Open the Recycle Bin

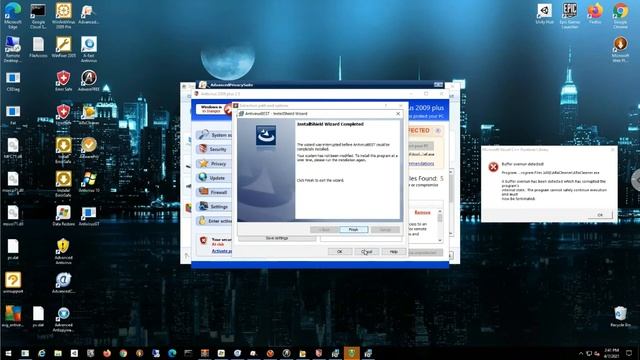pyautogui.click(x=620, y=317)
